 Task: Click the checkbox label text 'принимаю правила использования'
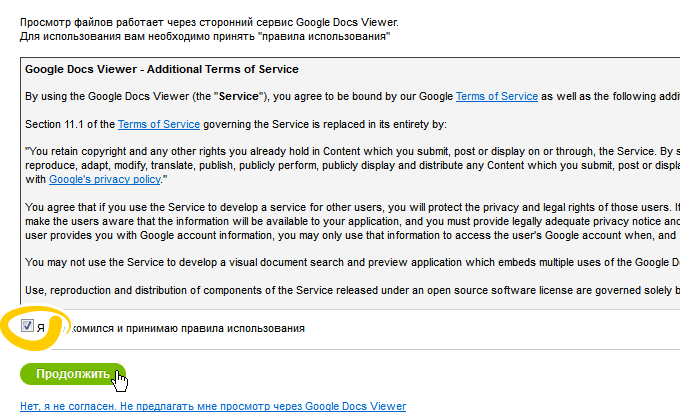[x=216, y=328]
